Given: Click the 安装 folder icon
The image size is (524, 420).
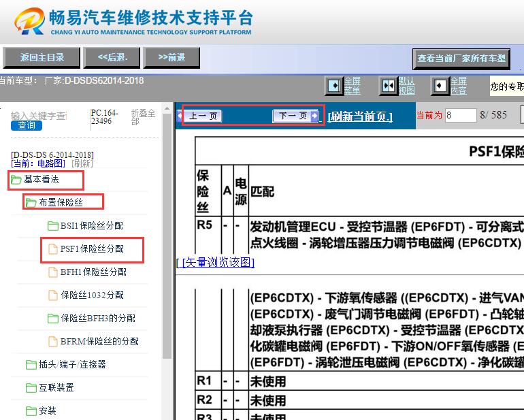Looking at the screenshot, I should point(31,410).
